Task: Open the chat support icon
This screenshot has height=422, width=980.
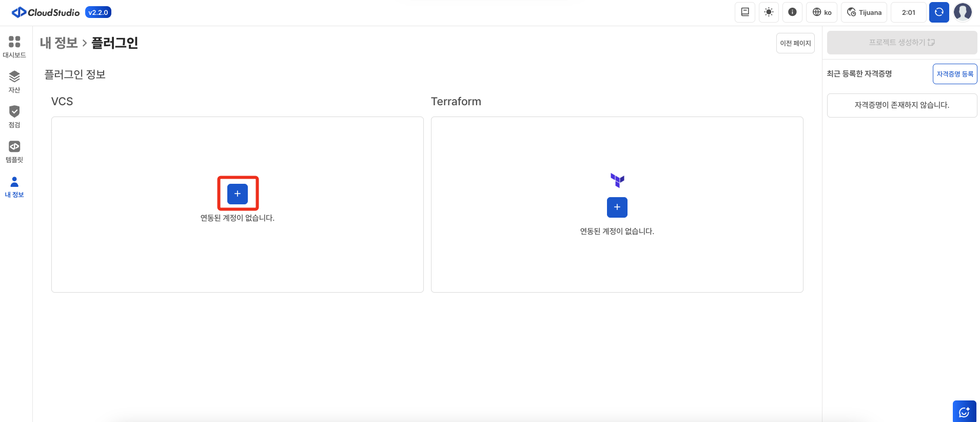Action: [x=964, y=412]
